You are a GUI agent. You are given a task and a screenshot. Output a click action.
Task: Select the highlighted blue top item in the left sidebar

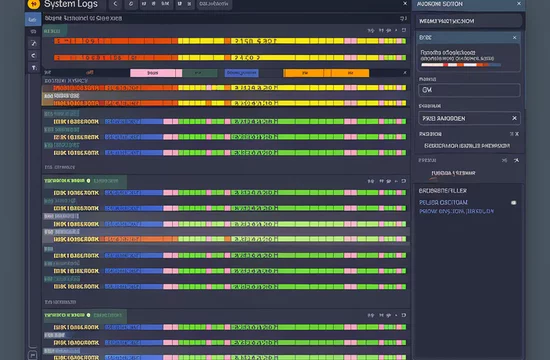coord(33,19)
